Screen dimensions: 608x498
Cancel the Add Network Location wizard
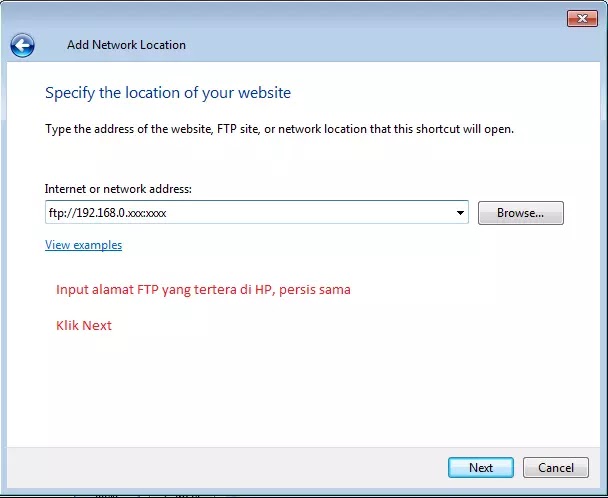(x=556, y=467)
